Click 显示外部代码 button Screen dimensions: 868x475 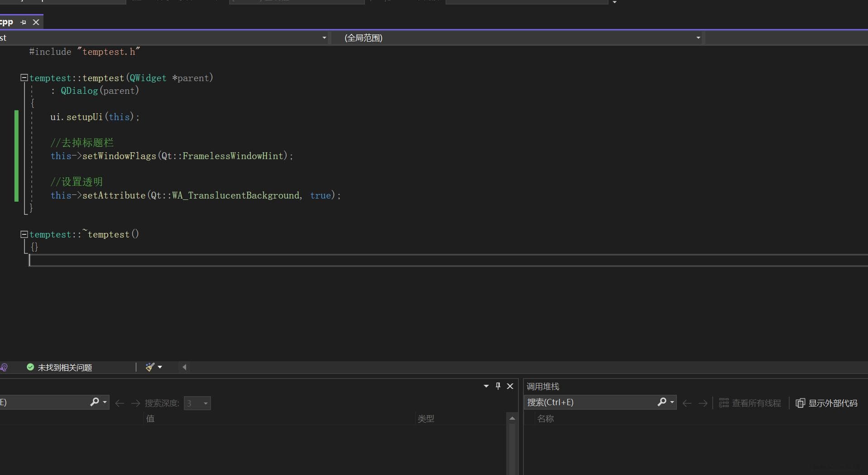[x=826, y=403]
